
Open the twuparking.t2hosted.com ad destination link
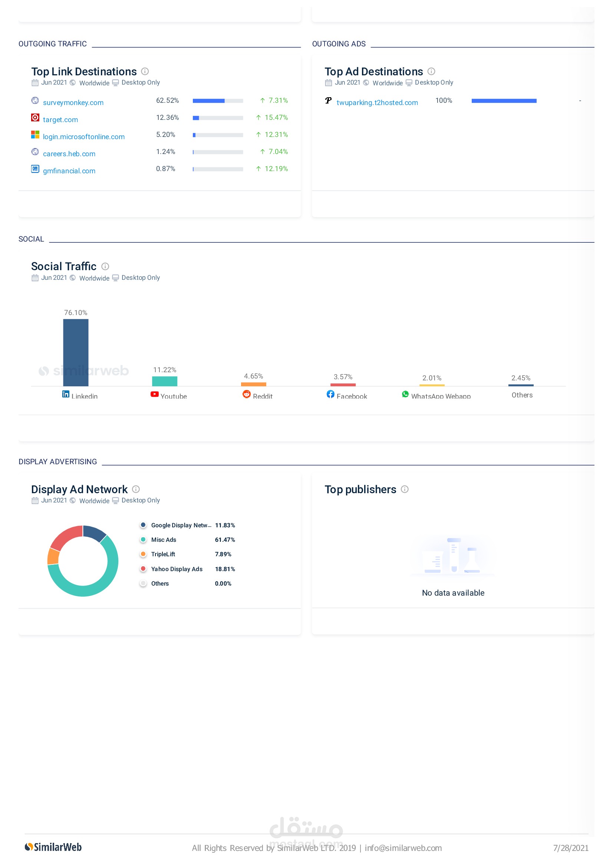[x=377, y=102]
